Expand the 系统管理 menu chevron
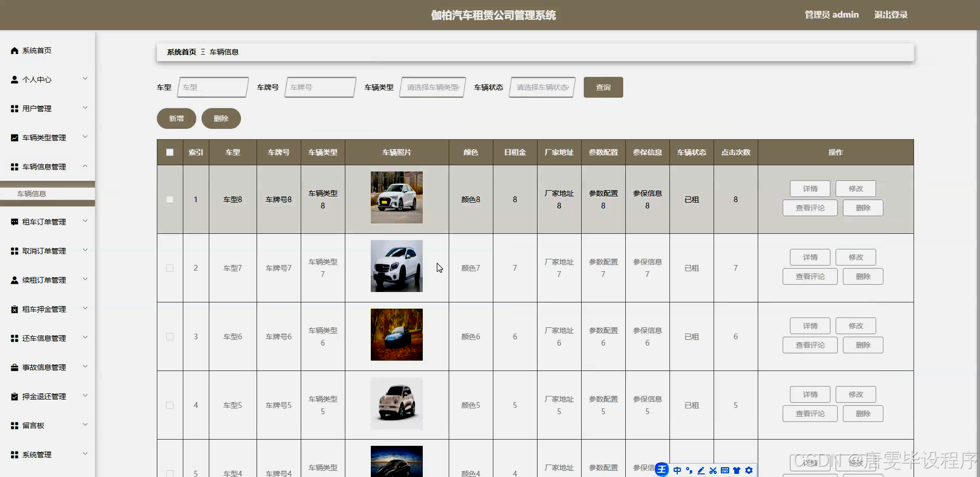The width and height of the screenshot is (980, 477). 85,454
